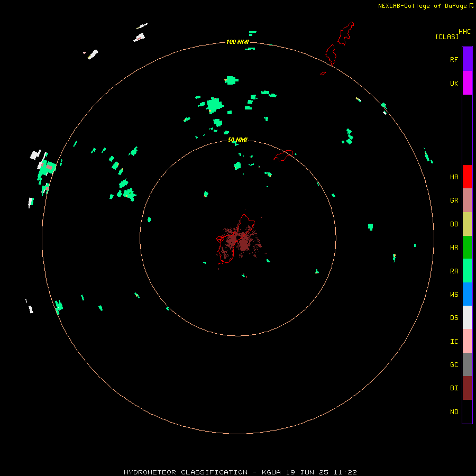Screen dimensions: 476x476
Task: Pick the HR dark green legend swatch
Action: pyautogui.click(x=467, y=248)
